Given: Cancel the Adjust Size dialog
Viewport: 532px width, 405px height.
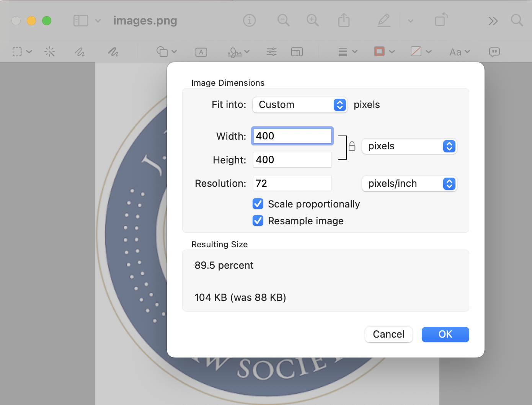Looking at the screenshot, I should pyautogui.click(x=389, y=335).
